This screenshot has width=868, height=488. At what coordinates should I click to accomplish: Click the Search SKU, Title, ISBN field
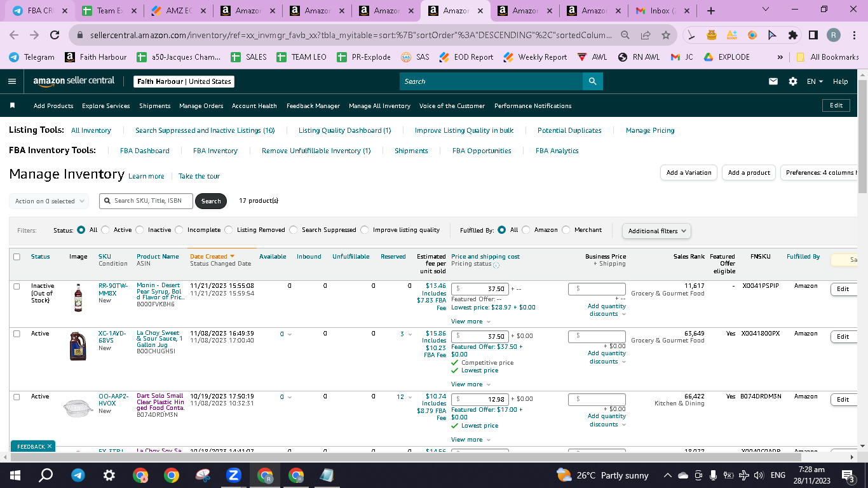146,201
